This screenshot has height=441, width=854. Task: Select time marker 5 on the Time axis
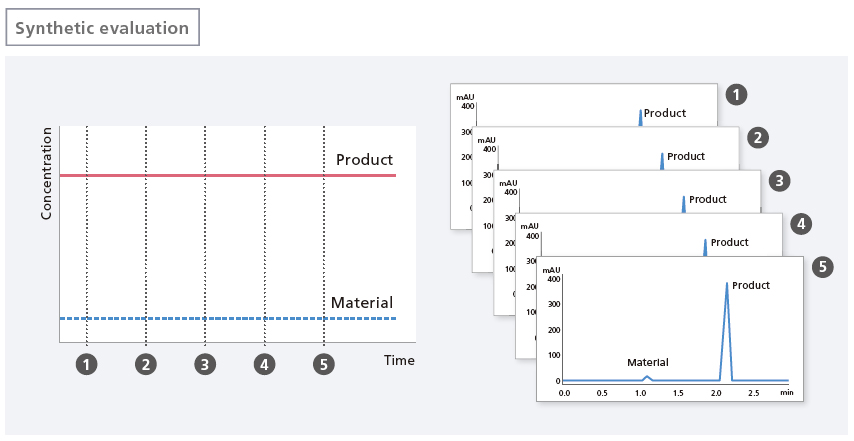(324, 364)
